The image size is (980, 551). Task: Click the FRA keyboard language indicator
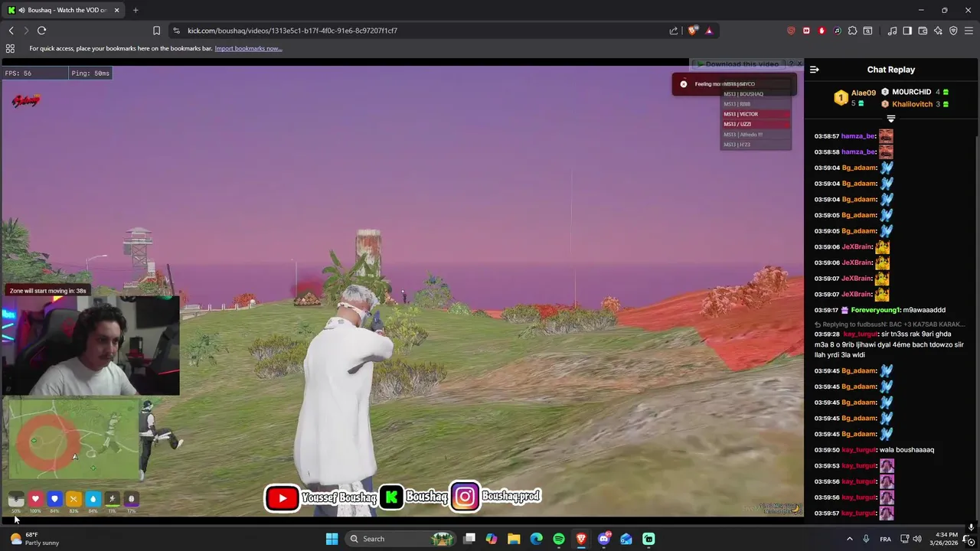click(885, 539)
